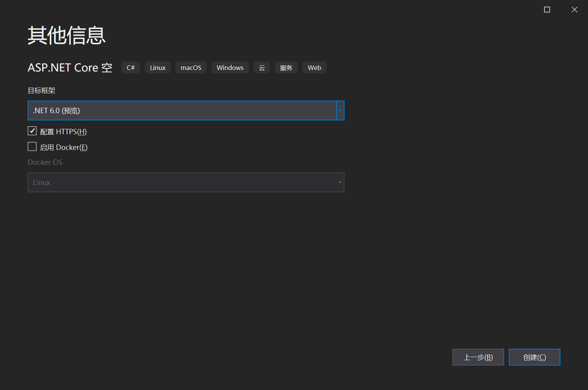Enable the 启用 Docker checkbox

[x=32, y=147]
